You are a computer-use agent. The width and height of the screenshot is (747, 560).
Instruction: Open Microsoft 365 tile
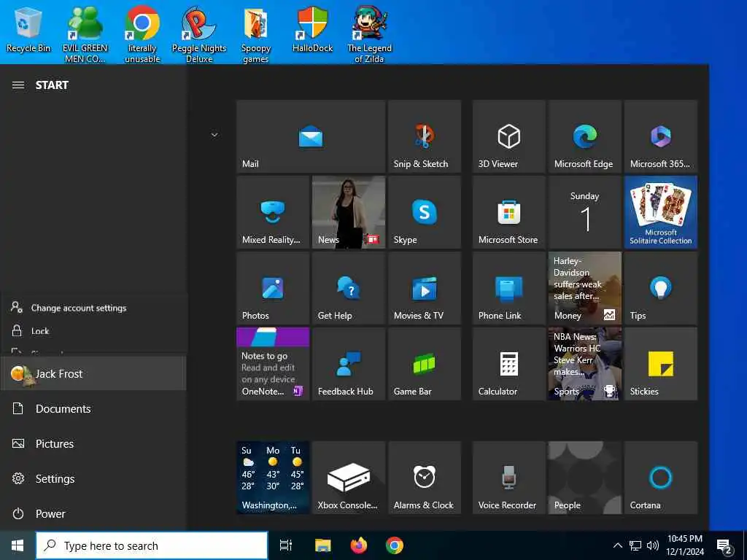660,136
